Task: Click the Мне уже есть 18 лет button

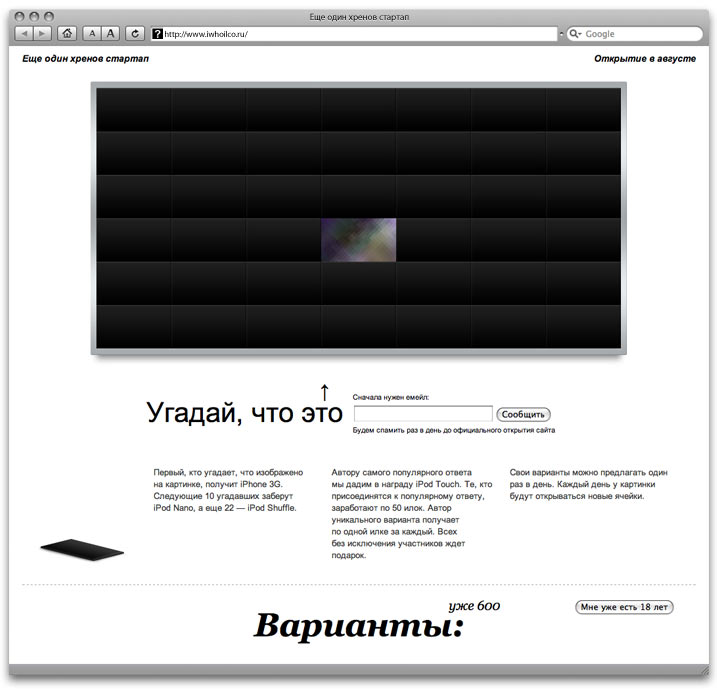Action: coord(625,607)
